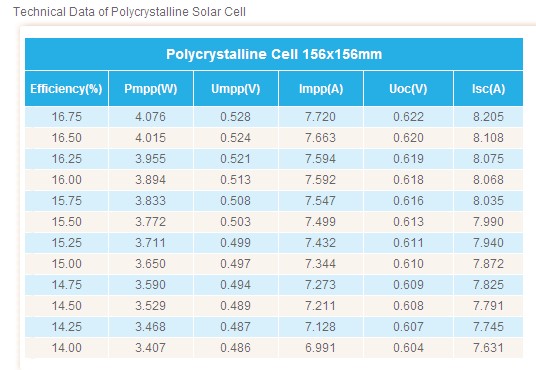The width and height of the screenshot is (536, 370).
Task: Select the 16.75 efficiency cell
Action: pos(66,117)
